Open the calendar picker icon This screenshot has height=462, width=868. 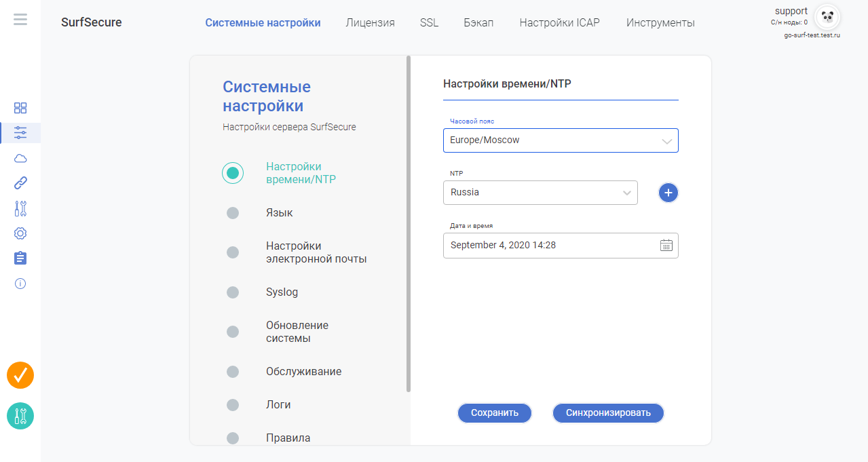(x=666, y=246)
